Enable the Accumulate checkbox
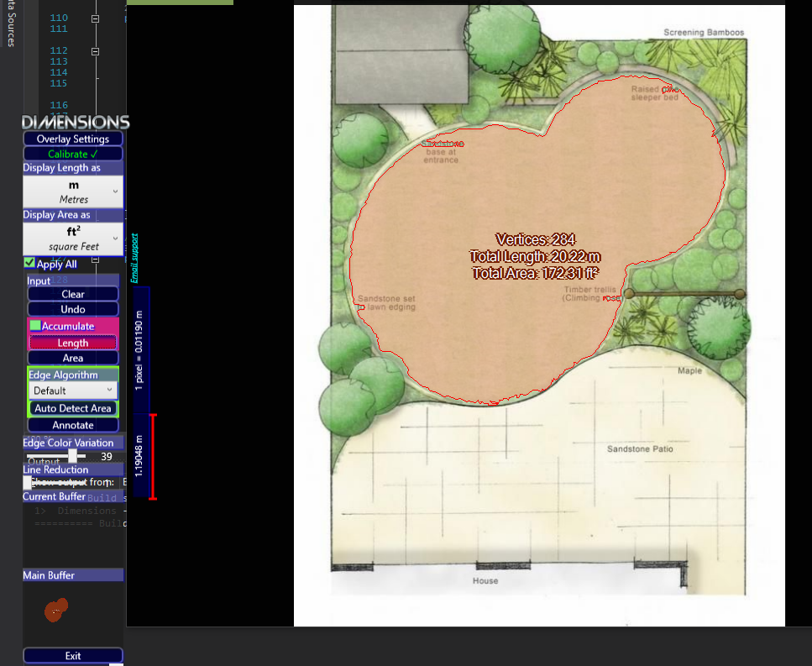Image resolution: width=812 pixels, height=666 pixels. click(35, 326)
